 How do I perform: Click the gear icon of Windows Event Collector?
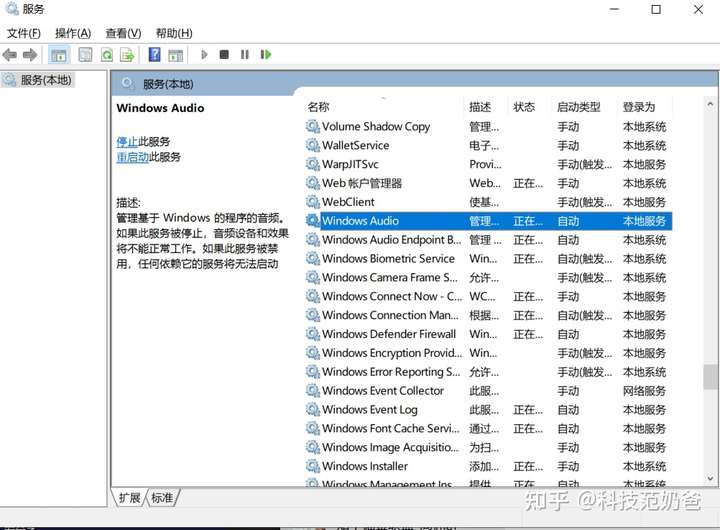313,390
